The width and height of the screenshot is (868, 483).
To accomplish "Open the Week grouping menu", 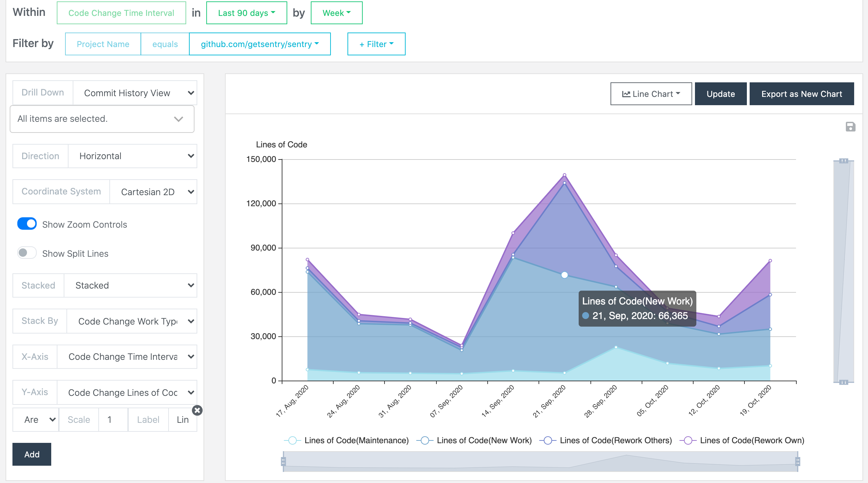I will tap(336, 13).
